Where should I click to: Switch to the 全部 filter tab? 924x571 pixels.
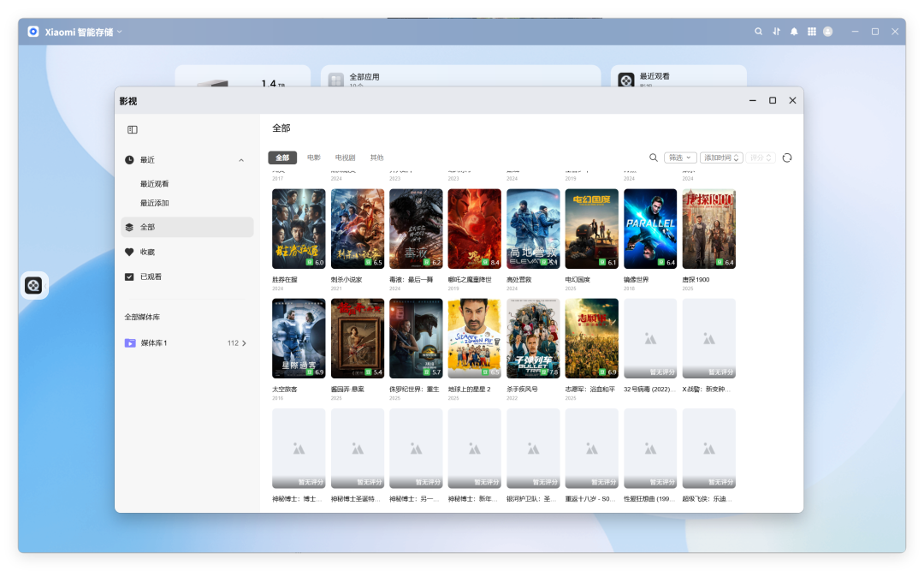click(282, 158)
